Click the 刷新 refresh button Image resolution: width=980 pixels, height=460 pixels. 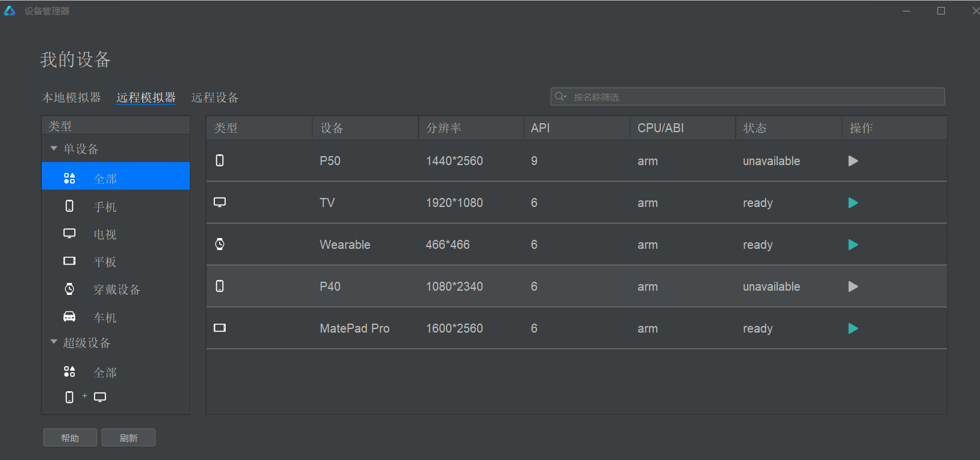(129, 438)
